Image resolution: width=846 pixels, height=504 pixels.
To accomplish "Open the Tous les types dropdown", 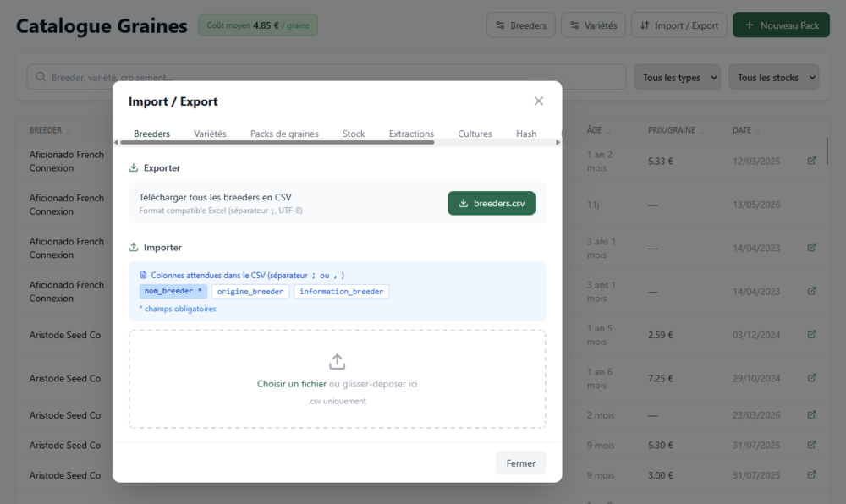I will point(677,77).
